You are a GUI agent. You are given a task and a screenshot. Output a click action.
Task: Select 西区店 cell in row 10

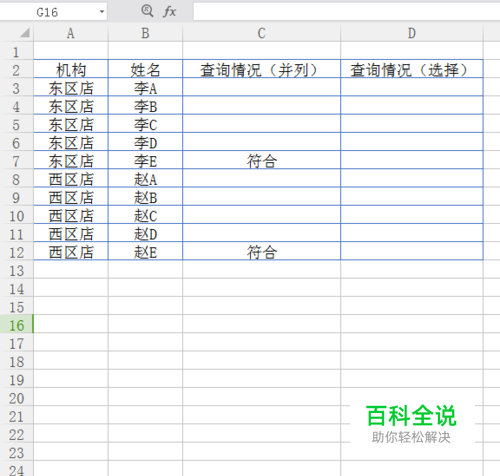[71, 215]
